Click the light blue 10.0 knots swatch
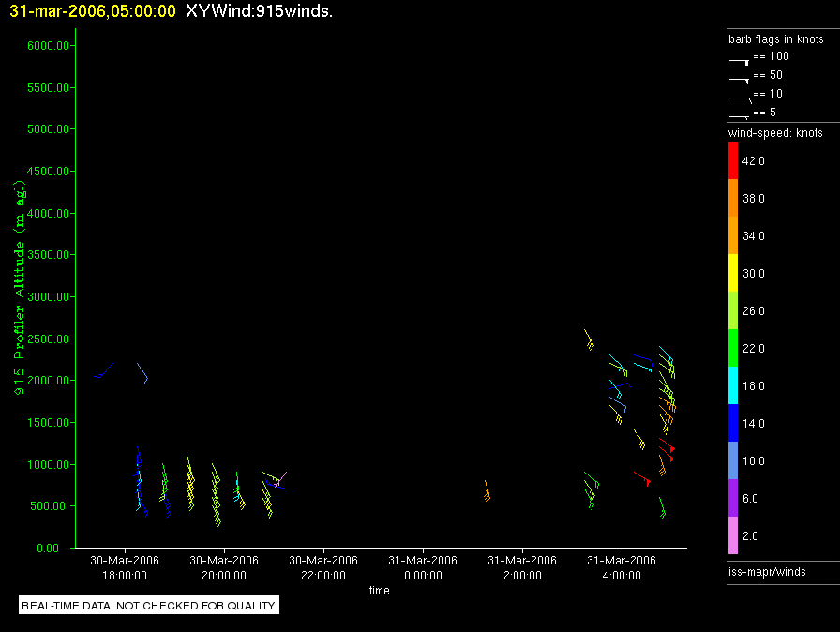840x632 pixels. point(733,460)
